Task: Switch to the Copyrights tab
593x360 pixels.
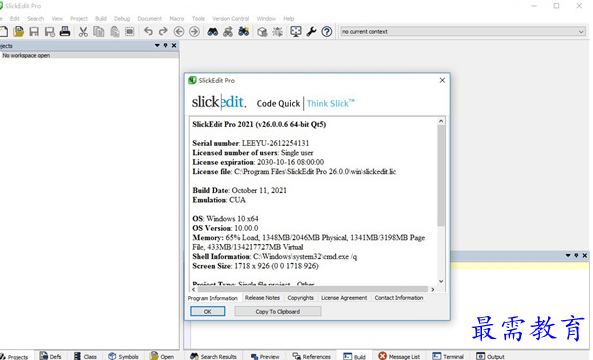Action: [301, 298]
